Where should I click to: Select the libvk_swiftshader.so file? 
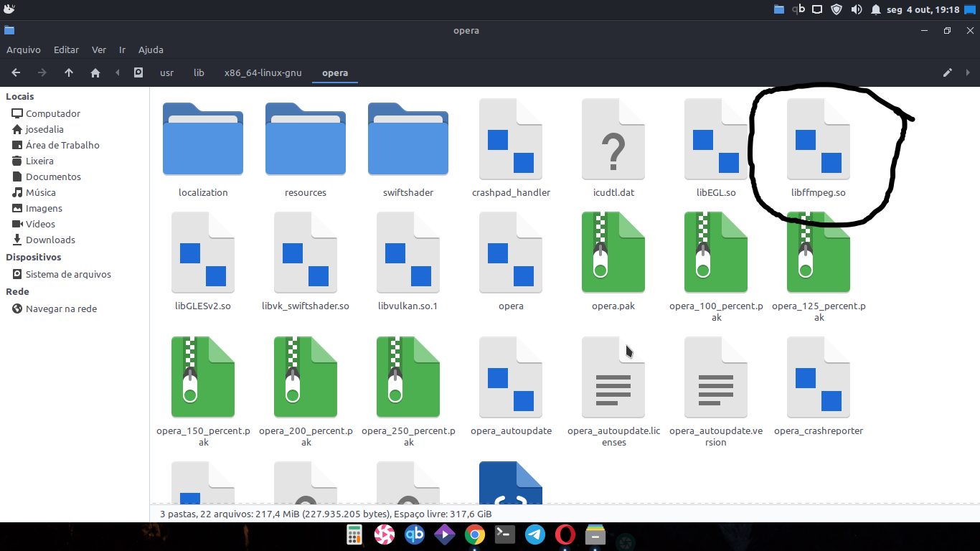(x=306, y=253)
